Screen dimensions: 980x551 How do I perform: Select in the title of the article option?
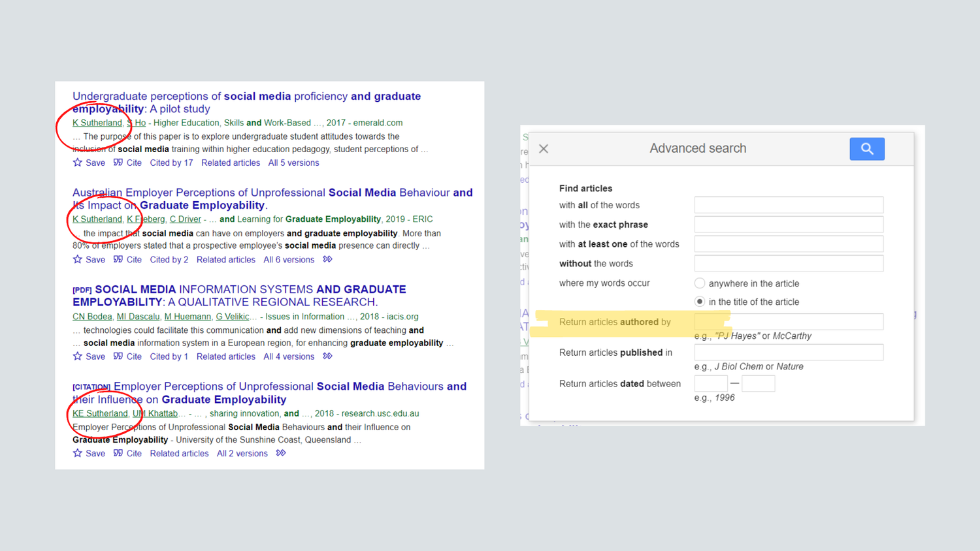point(699,302)
